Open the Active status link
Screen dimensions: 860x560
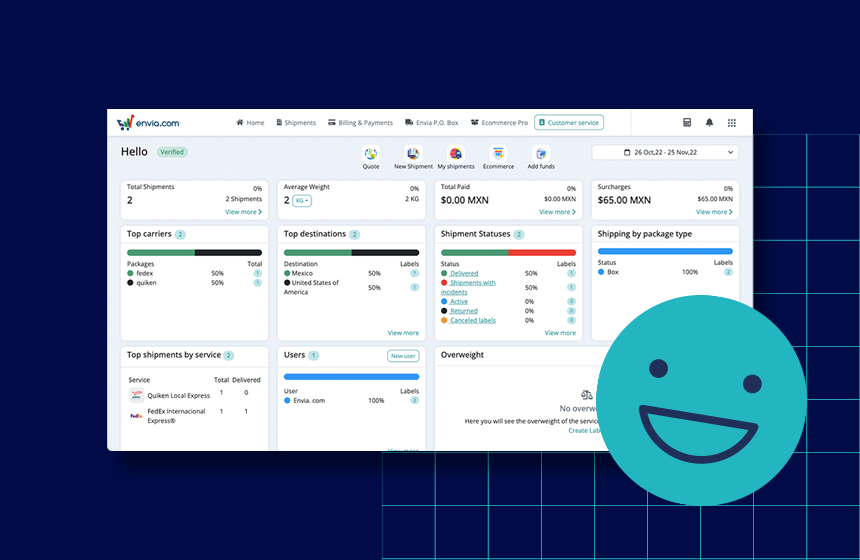point(459,302)
